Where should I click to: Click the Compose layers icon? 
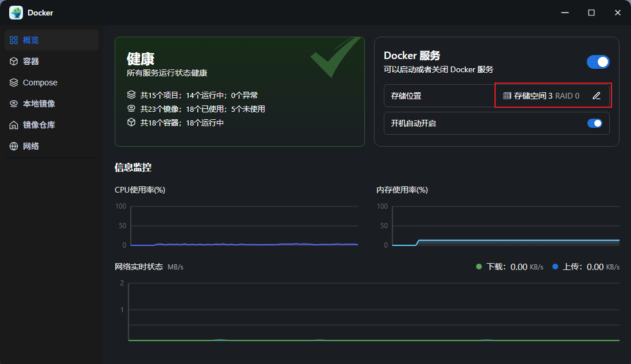(14, 83)
